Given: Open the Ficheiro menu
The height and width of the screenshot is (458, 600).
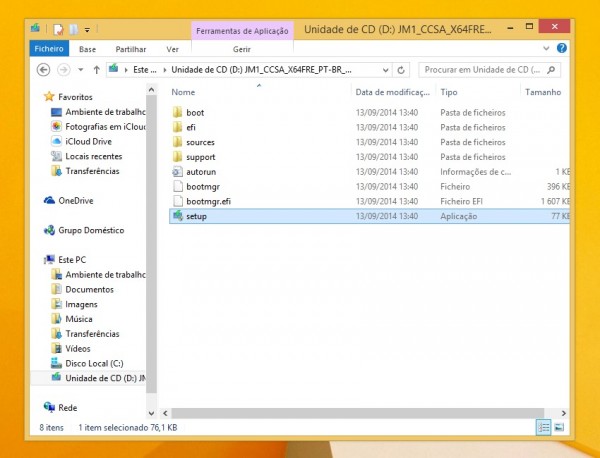Looking at the screenshot, I should 49,48.
